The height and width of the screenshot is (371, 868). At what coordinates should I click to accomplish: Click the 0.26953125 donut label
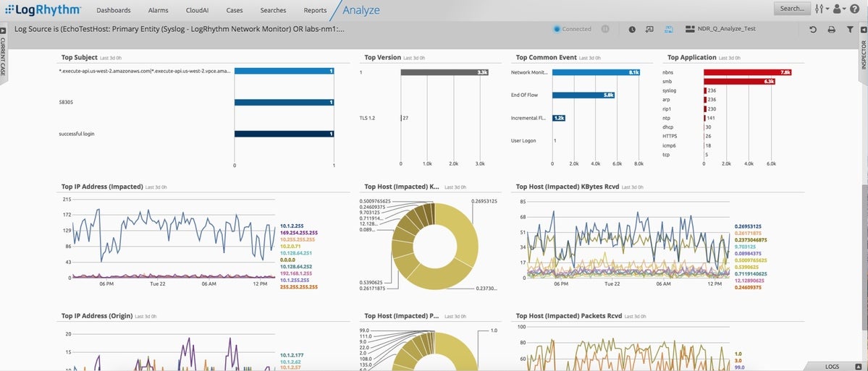pyautogui.click(x=484, y=201)
